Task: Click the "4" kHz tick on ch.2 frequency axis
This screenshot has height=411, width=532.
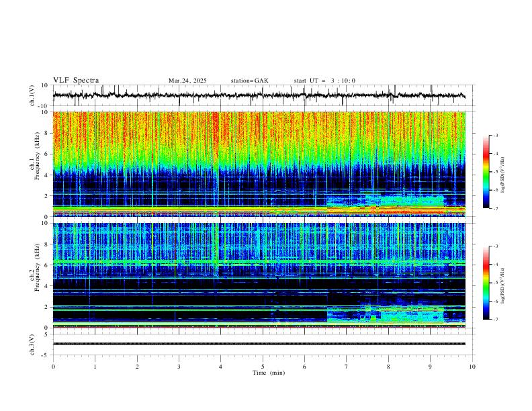Action: [46, 286]
